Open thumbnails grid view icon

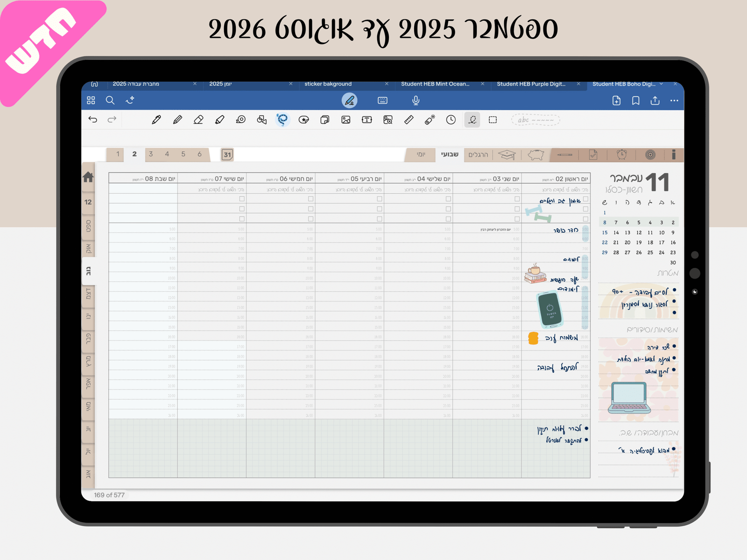coord(91,100)
